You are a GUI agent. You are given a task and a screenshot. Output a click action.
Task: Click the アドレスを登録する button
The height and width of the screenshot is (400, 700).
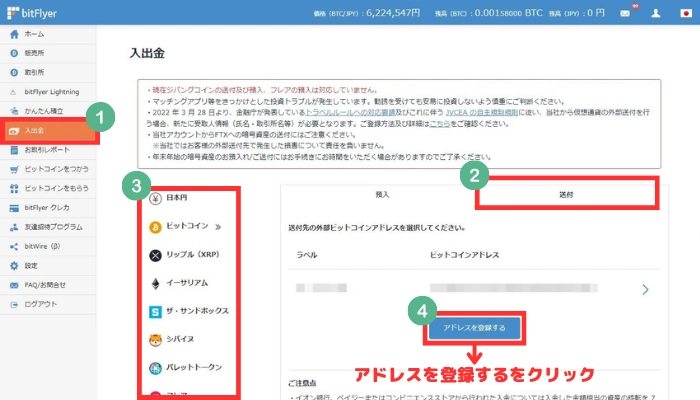(474, 328)
